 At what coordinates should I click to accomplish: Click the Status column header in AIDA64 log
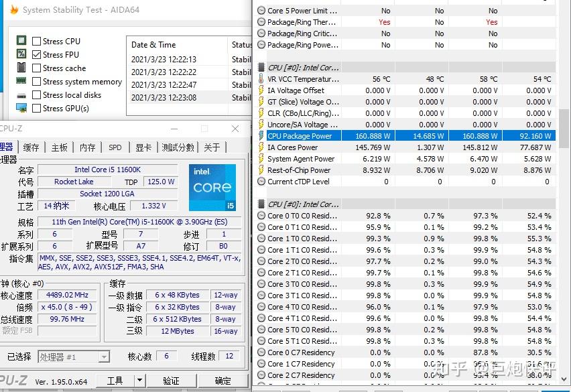240,45
